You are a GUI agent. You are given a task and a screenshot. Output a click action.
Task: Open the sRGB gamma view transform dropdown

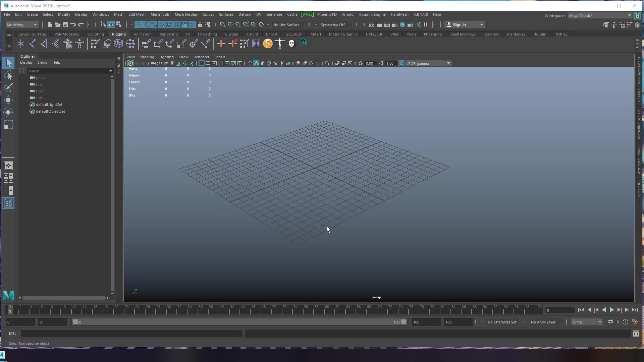[x=449, y=63]
